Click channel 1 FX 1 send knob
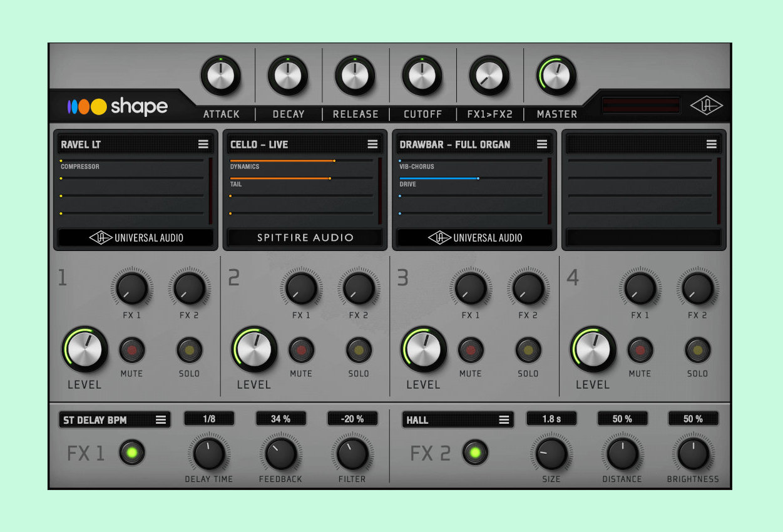 (131, 289)
